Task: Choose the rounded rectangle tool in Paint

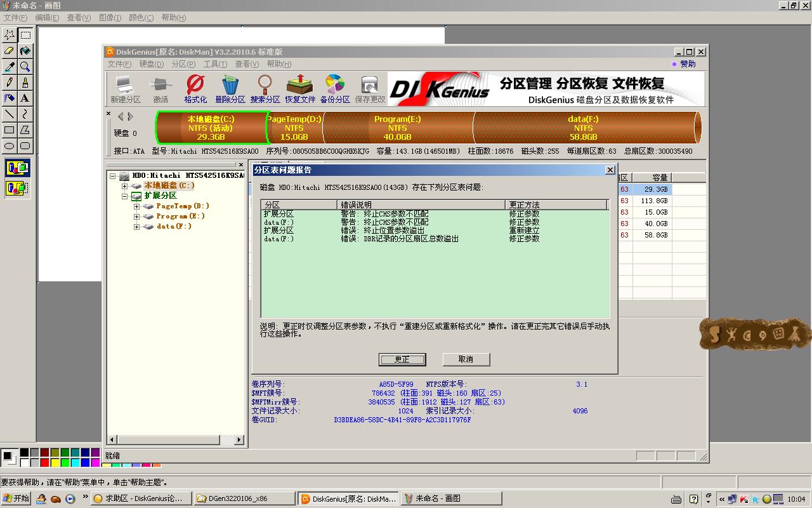Action: [x=25, y=146]
